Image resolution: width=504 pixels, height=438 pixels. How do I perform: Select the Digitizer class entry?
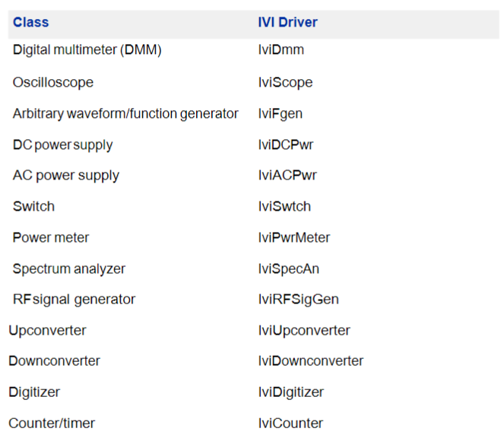34,392
